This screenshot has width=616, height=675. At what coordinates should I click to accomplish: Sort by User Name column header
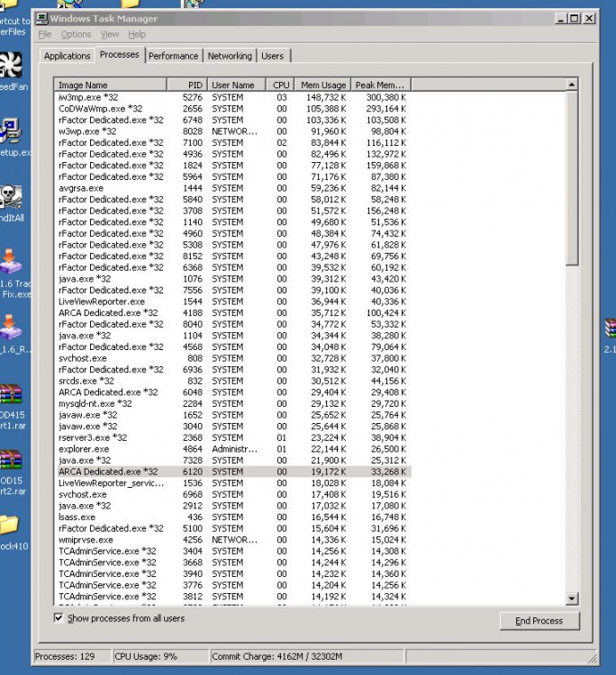236,85
